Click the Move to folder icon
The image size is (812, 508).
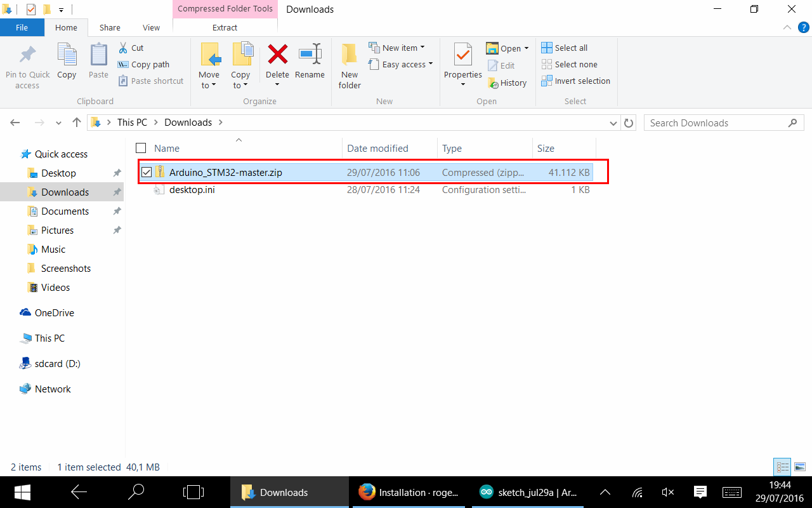click(210, 55)
